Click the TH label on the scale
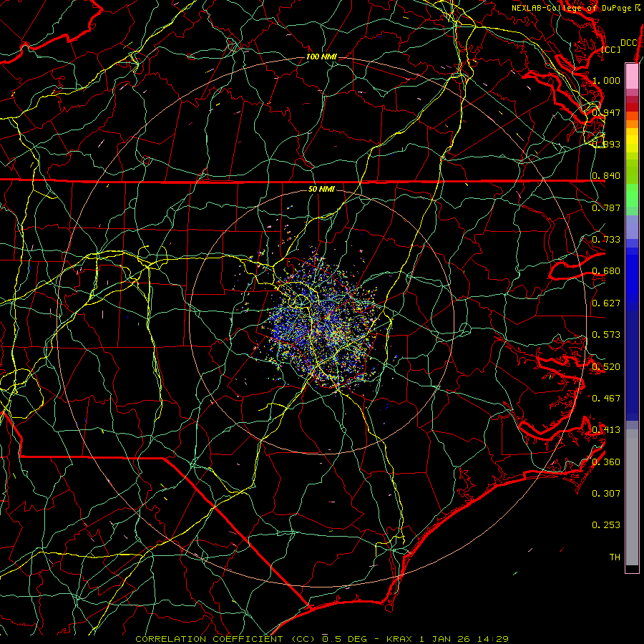 (x=615, y=557)
